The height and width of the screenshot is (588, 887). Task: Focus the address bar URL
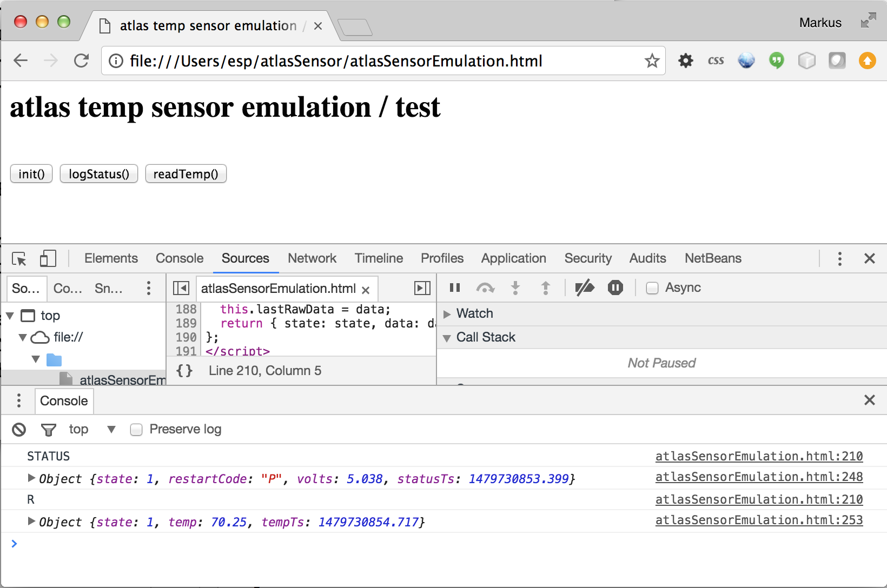[336, 61]
